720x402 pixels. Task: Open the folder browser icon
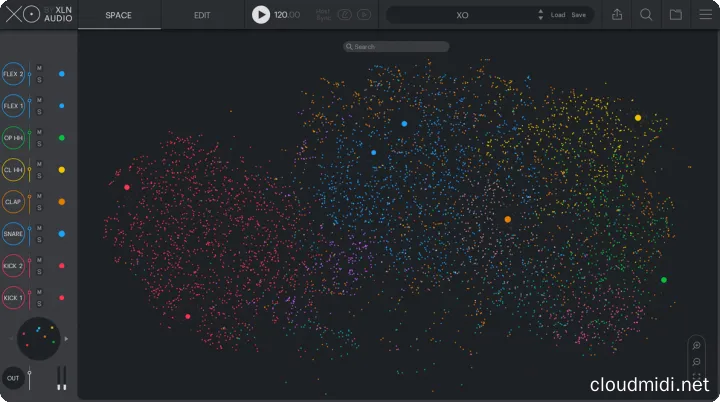[x=676, y=15]
